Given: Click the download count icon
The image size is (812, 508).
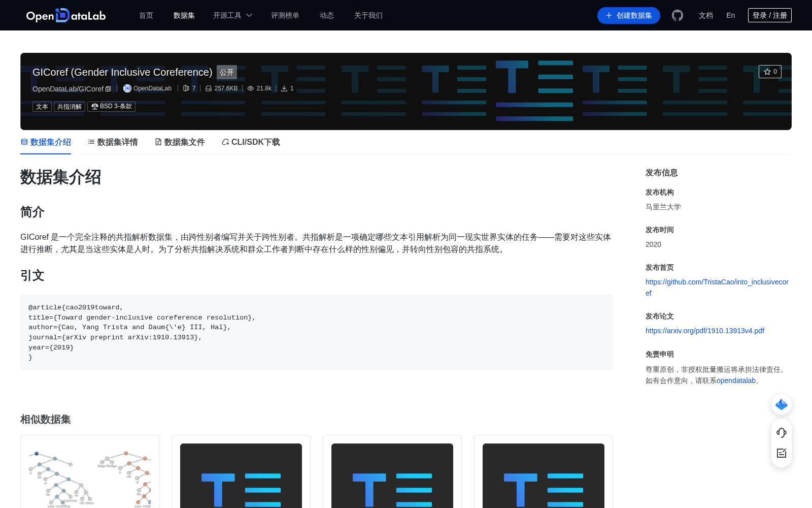Looking at the screenshot, I should click(284, 88).
